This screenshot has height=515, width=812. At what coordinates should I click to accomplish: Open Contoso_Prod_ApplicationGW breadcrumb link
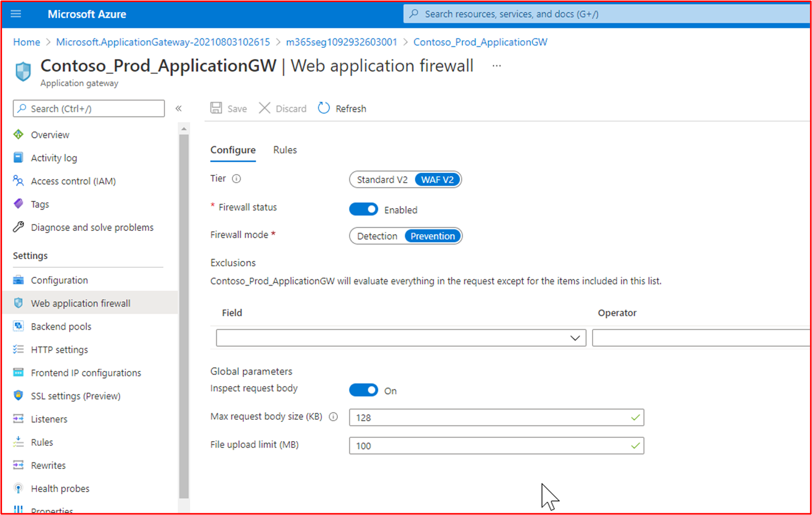tap(480, 42)
